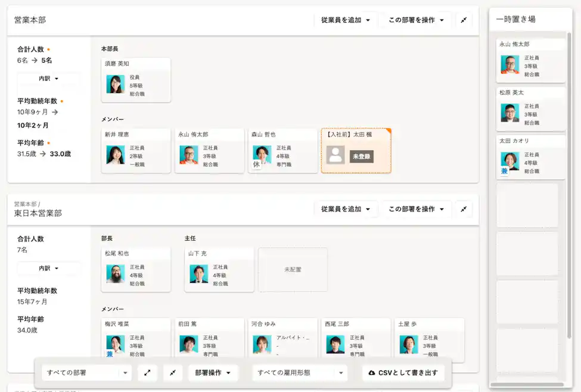Image resolution: width=581 pixels, height=392 pixels.
Task: Click the 未配置 placeholder slot next to 山下充
Action: click(x=293, y=269)
